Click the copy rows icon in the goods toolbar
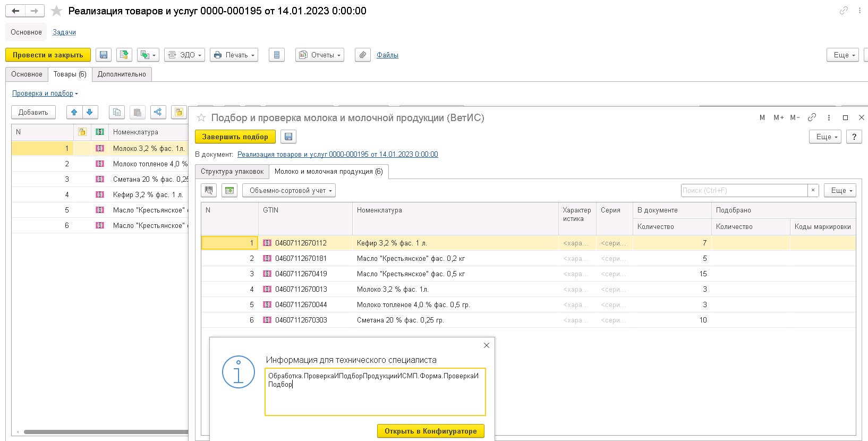 pos(117,112)
